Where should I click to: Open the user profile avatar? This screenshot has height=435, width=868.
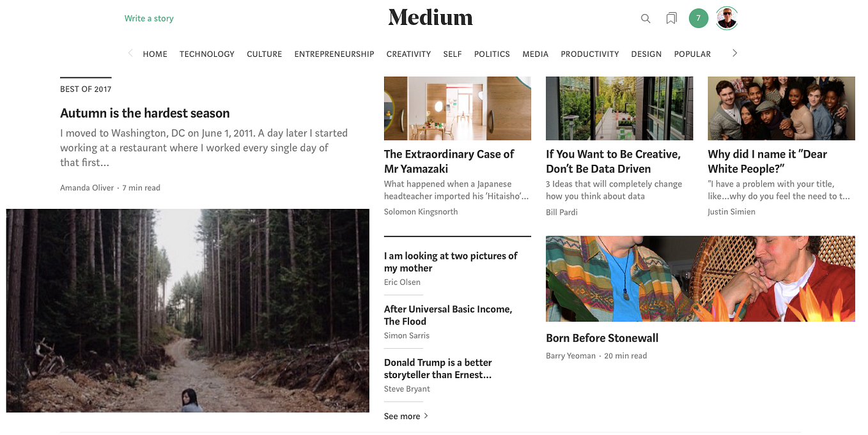click(x=727, y=19)
